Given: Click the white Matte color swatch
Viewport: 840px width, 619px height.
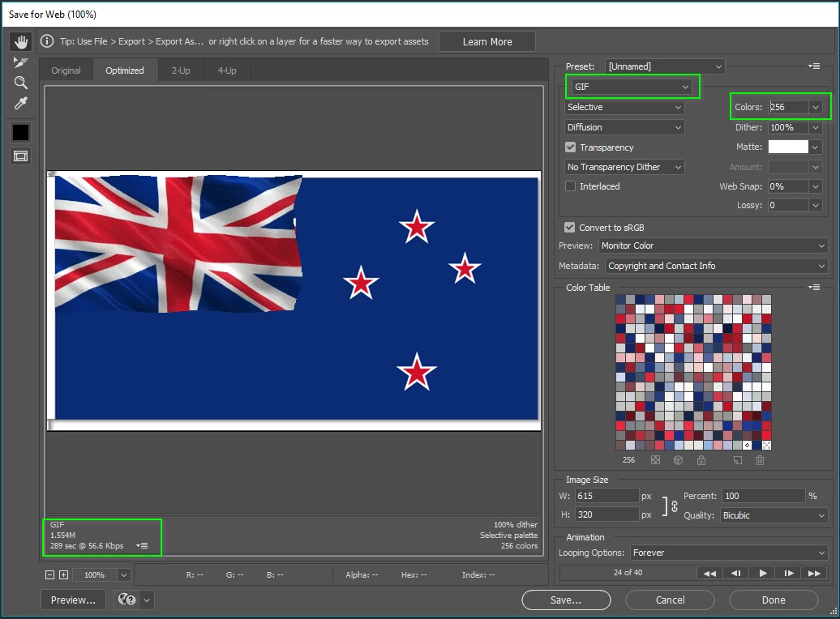Looking at the screenshot, I should (x=788, y=147).
